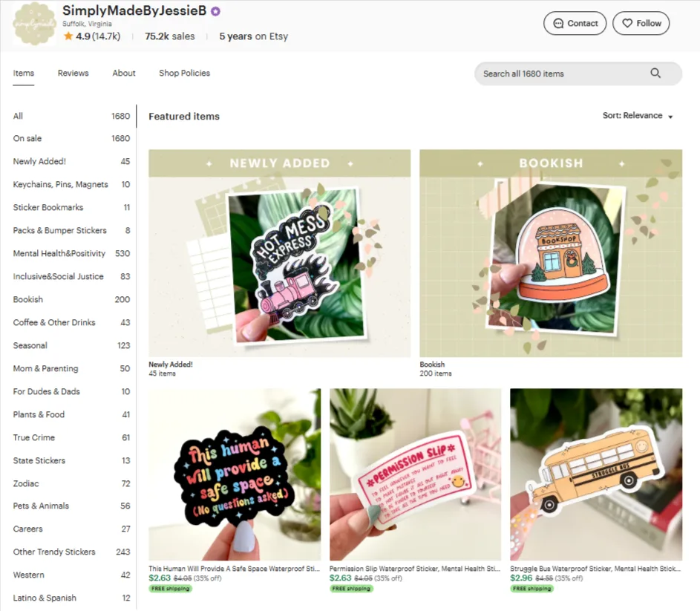Click the shop logo avatar

[34, 24]
